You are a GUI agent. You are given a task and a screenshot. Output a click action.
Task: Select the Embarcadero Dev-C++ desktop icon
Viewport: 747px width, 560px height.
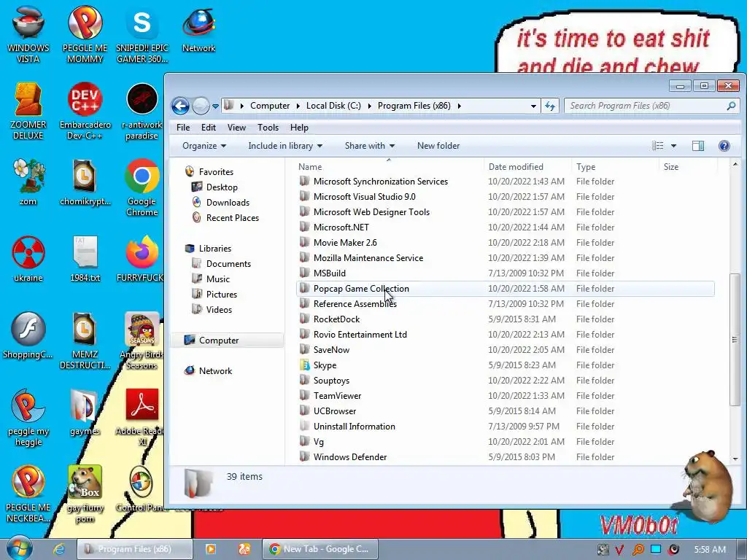click(x=85, y=111)
